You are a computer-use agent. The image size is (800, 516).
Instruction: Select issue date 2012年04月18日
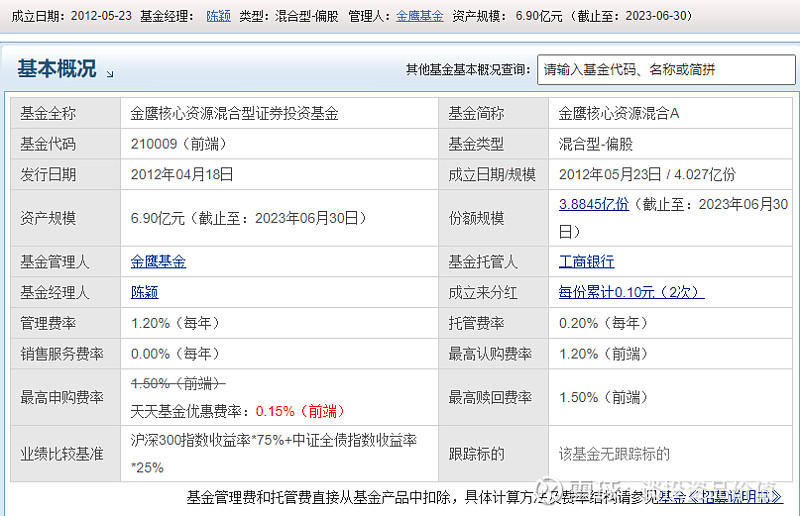[x=182, y=175]
